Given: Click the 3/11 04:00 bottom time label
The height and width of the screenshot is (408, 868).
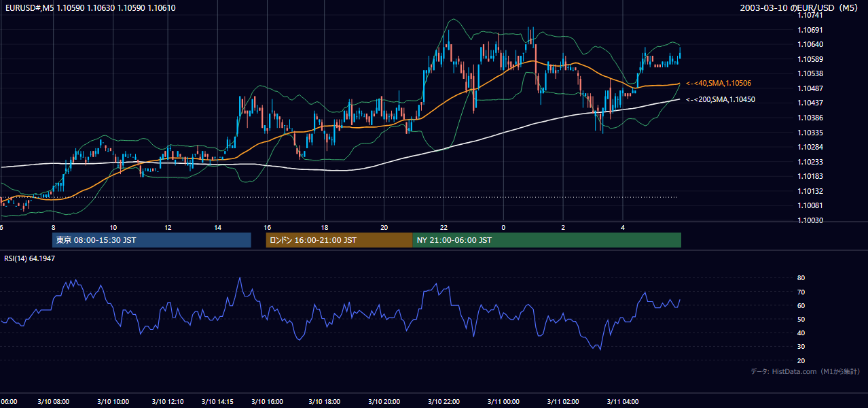Looking at the screenshot, I should click(623, 401).
